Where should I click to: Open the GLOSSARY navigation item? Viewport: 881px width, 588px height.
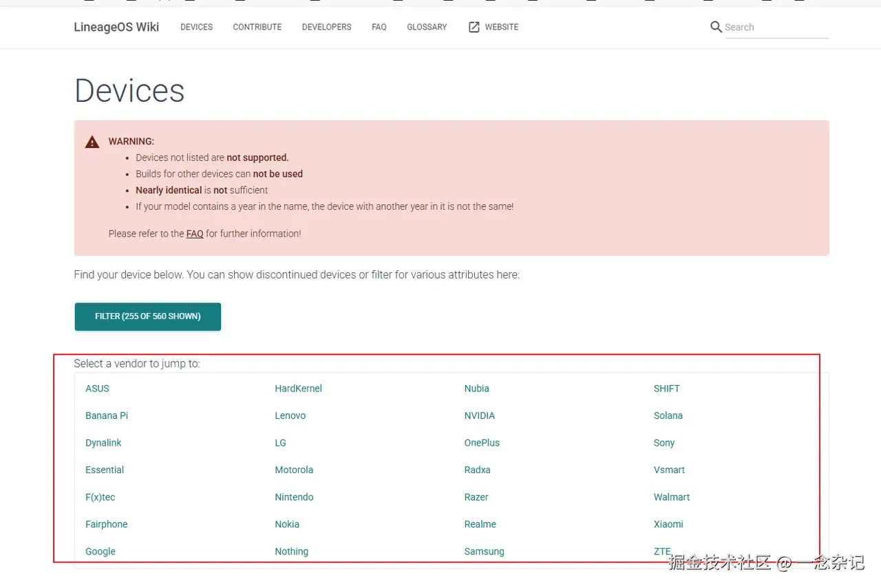(x=427, y=27)
